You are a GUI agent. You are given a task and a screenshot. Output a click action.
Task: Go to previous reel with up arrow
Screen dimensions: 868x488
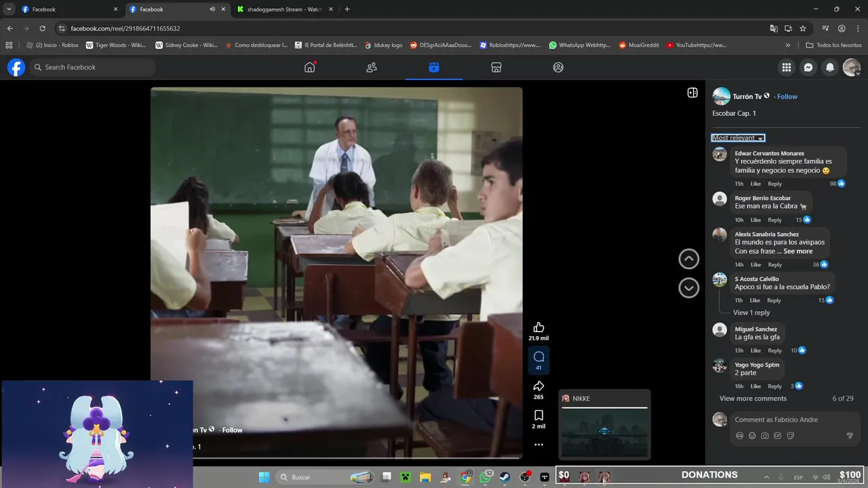[689, 259]
